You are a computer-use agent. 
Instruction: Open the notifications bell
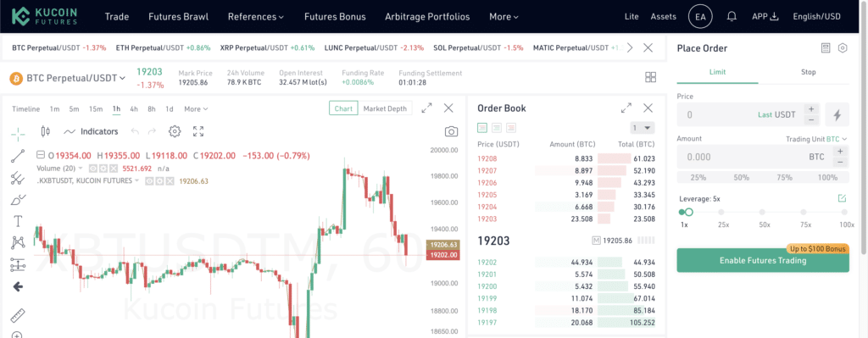pos(732,17)
